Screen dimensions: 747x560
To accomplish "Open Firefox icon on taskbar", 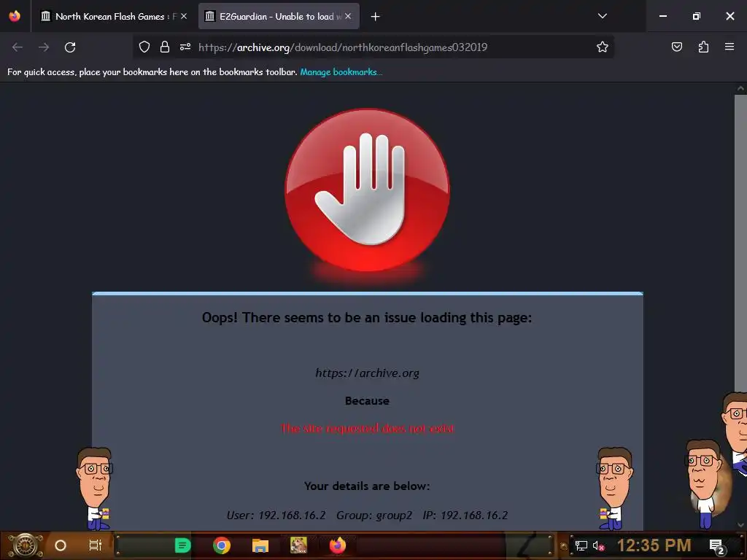I will point(337,545).
